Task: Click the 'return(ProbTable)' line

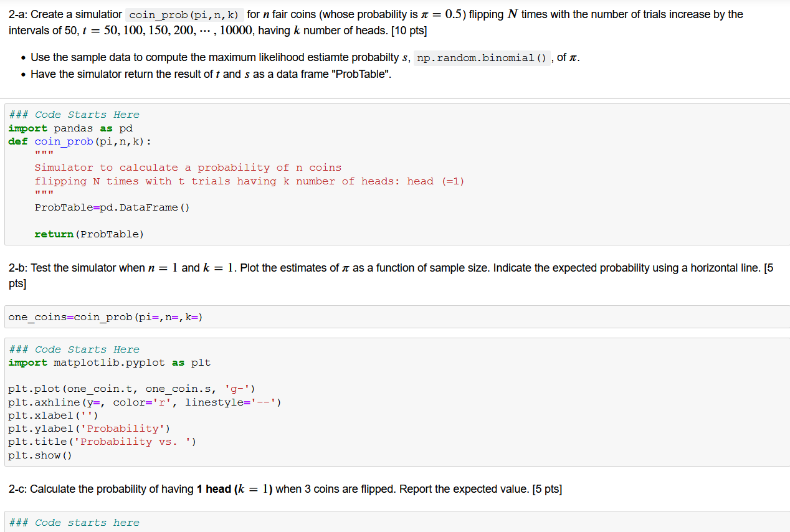Action: point(89,234)
